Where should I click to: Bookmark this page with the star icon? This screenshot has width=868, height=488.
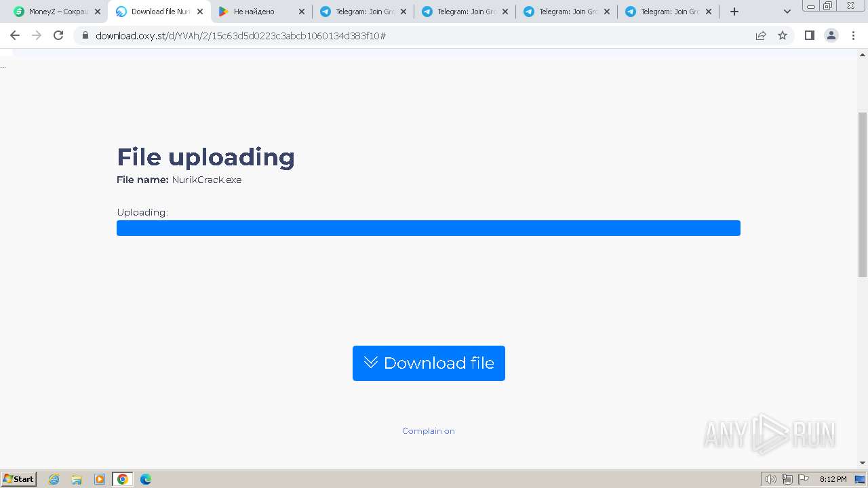[x=783, y=35]
